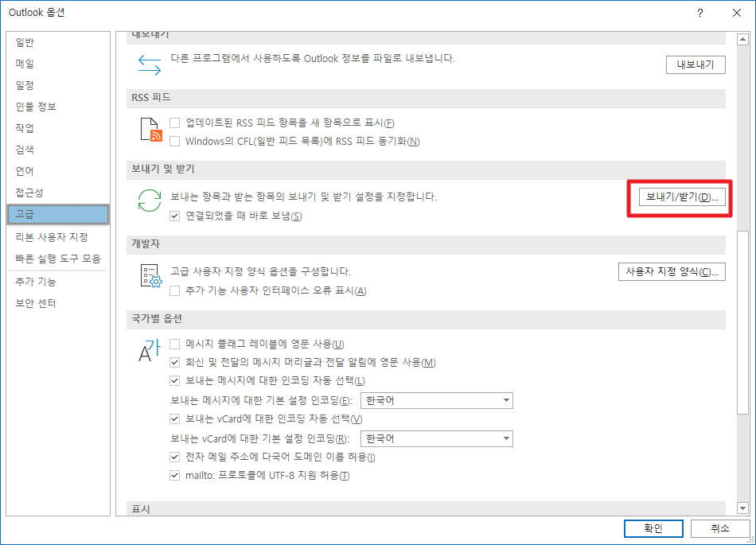Confirm with the 확인 button
The height and width of the screenshot is (545, 756).
coord(653,528)
